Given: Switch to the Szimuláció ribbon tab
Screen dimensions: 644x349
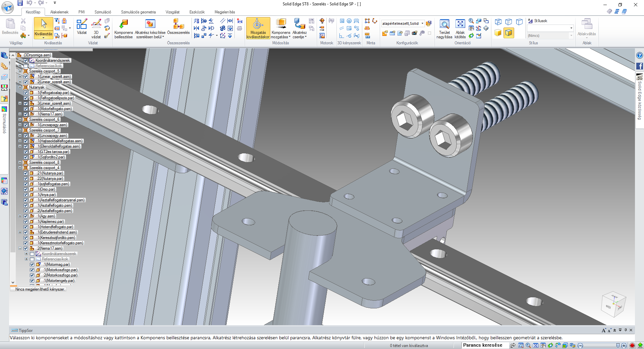Looking at the screenshot, I should click(x=103, y=12).
